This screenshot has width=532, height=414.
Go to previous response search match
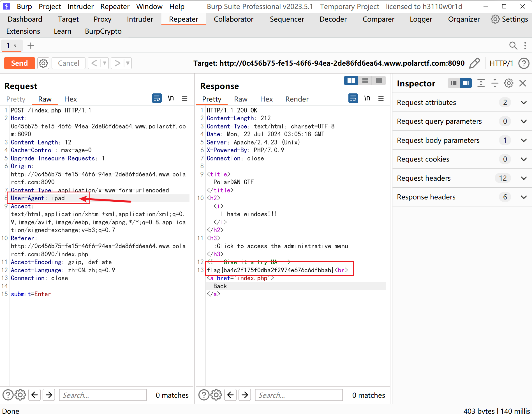[230, 395]
